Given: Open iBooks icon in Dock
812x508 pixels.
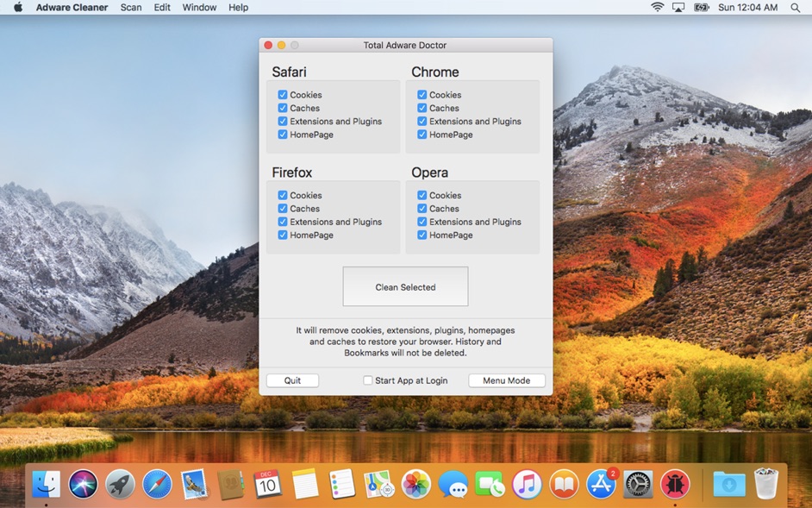Looking at the screenshot, I should (564, 484).
